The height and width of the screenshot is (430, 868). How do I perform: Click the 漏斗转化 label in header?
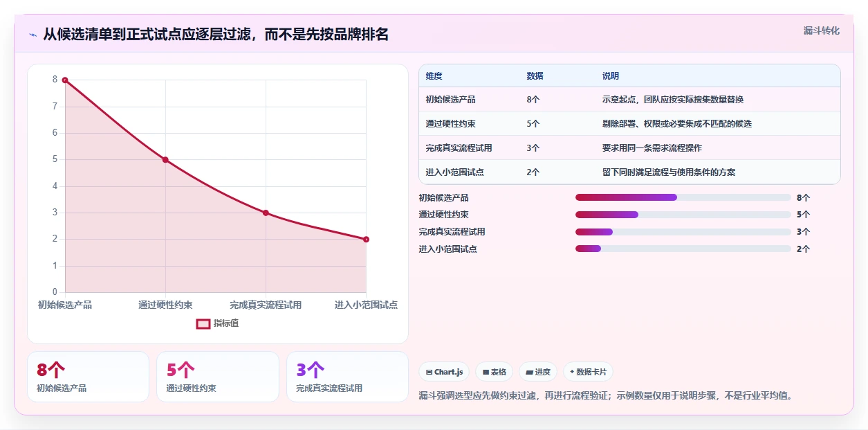(822, 30)
